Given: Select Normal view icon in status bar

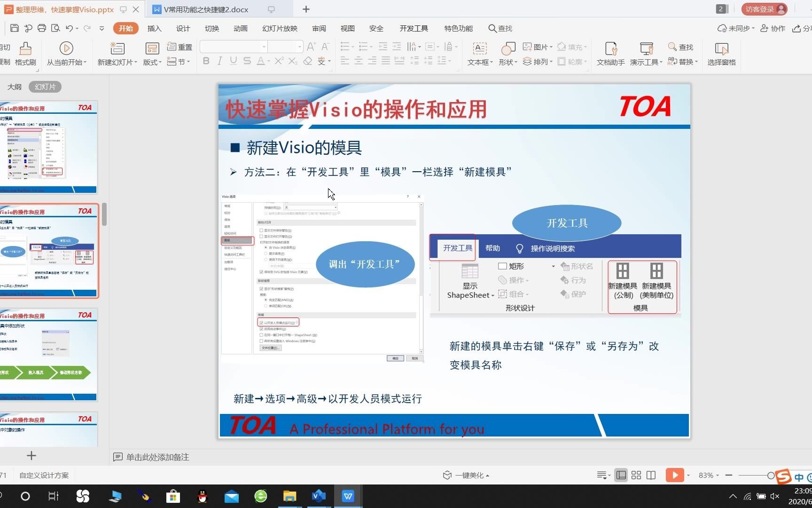Looking at the screenshot, I should click(x=621, y=475).
